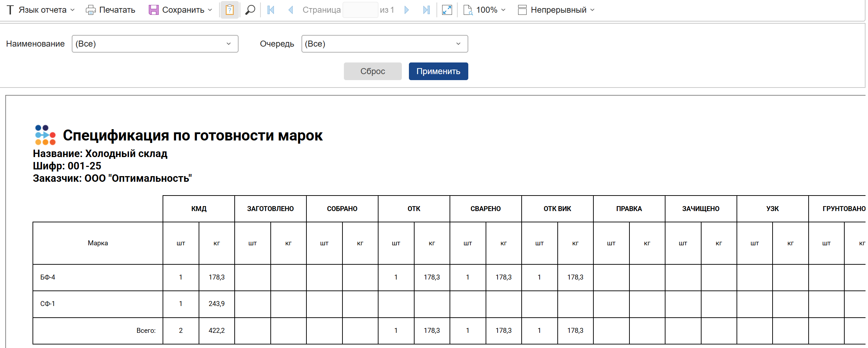Click the page number input field

[360, 10]
